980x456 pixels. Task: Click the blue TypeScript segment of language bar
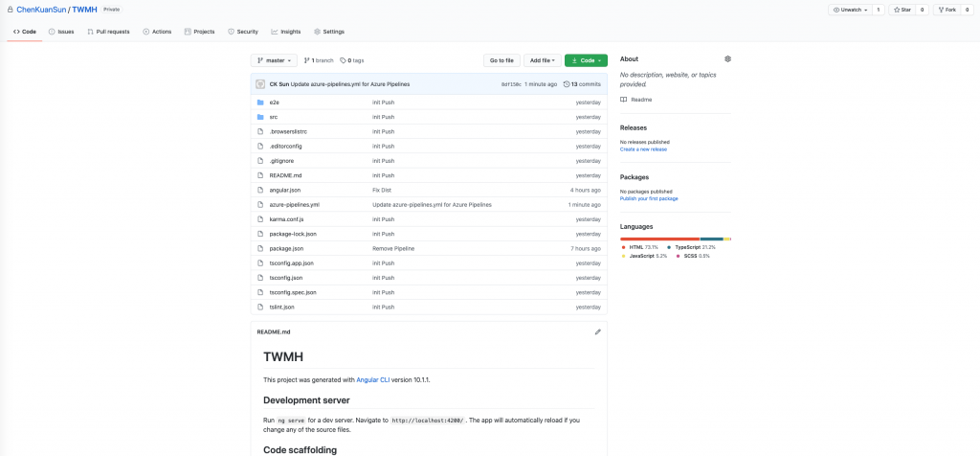click(x=711, y=239)
